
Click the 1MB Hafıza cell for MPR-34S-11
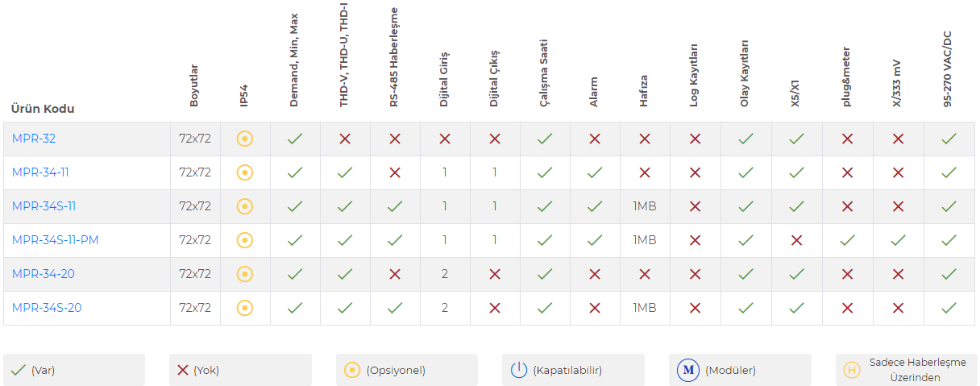[x=645, y=206]
